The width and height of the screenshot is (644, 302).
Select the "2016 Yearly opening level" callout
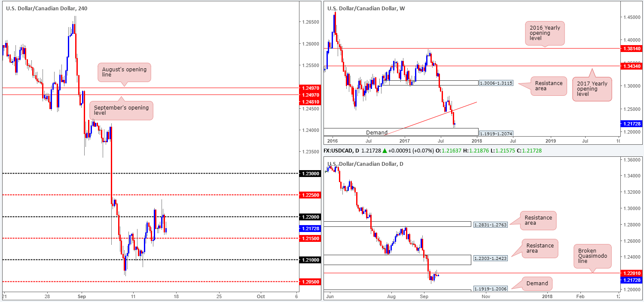pyautogui.click(x=544, y=34)
